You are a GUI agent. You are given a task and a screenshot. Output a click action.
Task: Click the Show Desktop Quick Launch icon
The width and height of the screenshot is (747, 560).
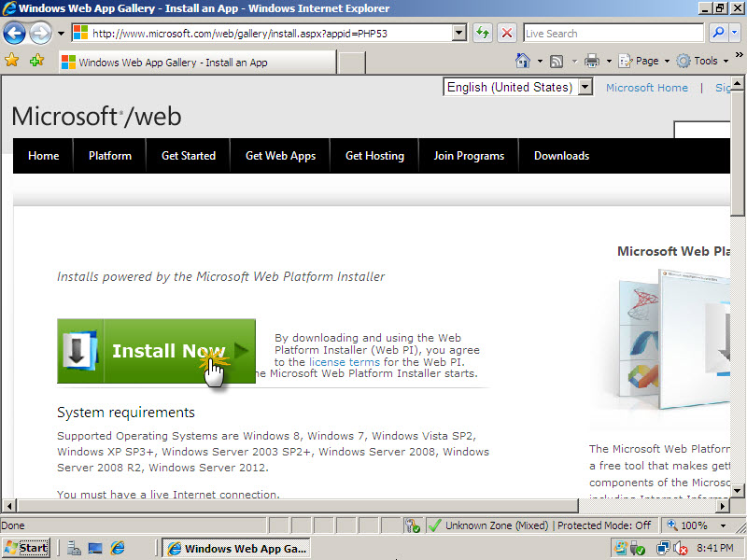[x=95, y=549]
